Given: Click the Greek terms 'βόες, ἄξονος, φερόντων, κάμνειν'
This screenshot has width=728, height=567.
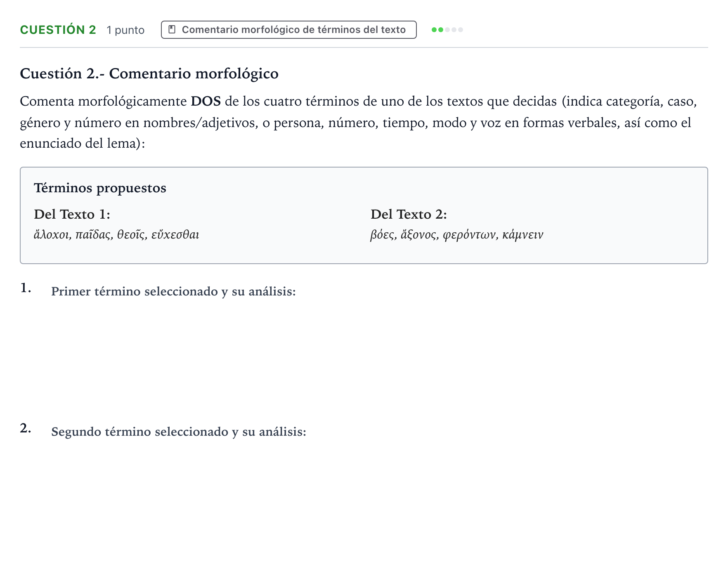Looking at the screenshot, I should [x=457, y=234].
